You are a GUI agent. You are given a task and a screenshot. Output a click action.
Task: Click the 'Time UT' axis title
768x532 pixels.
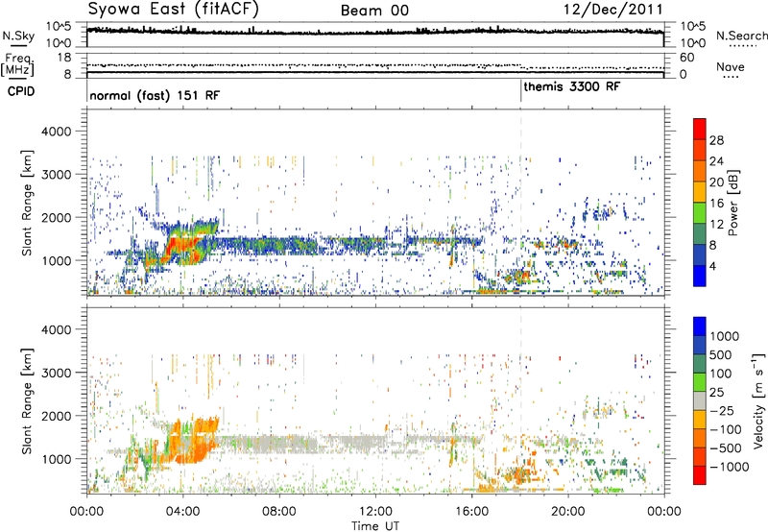tap(375, 525)
